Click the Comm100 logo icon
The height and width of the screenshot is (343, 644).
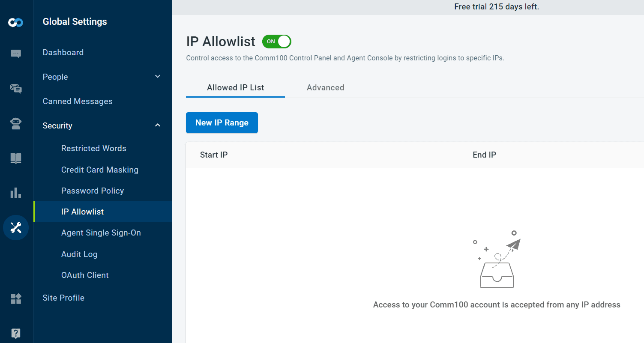point(16,22)
